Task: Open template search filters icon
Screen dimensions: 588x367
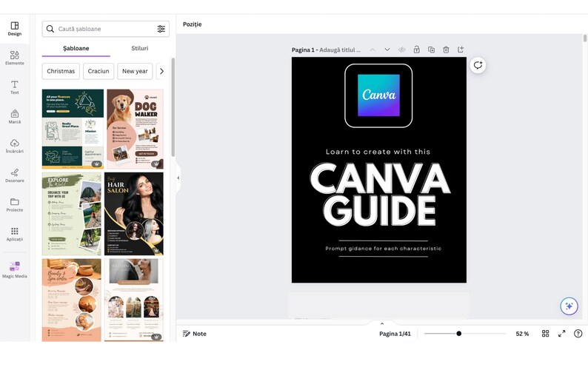Action: point(161,29)
